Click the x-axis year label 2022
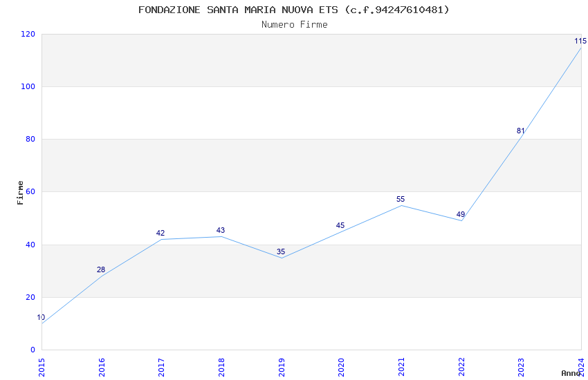Viewport: 588px width, 380px height. tap(461, 368)
